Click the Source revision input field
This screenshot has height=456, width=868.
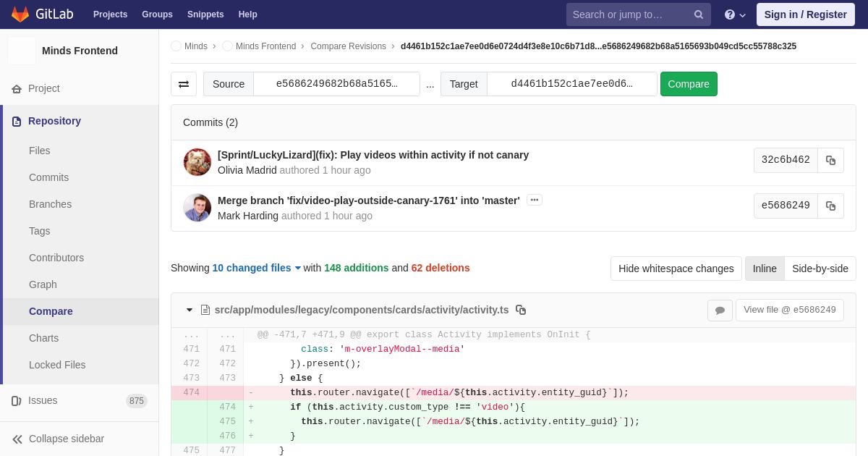pyautogui.click(x=336, y=84)
